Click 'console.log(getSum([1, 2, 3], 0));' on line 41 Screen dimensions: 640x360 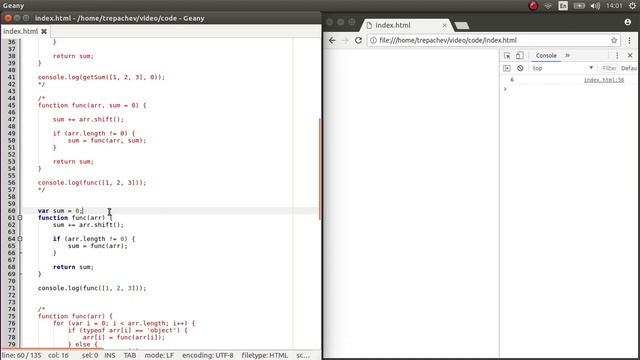pos(101,77)
